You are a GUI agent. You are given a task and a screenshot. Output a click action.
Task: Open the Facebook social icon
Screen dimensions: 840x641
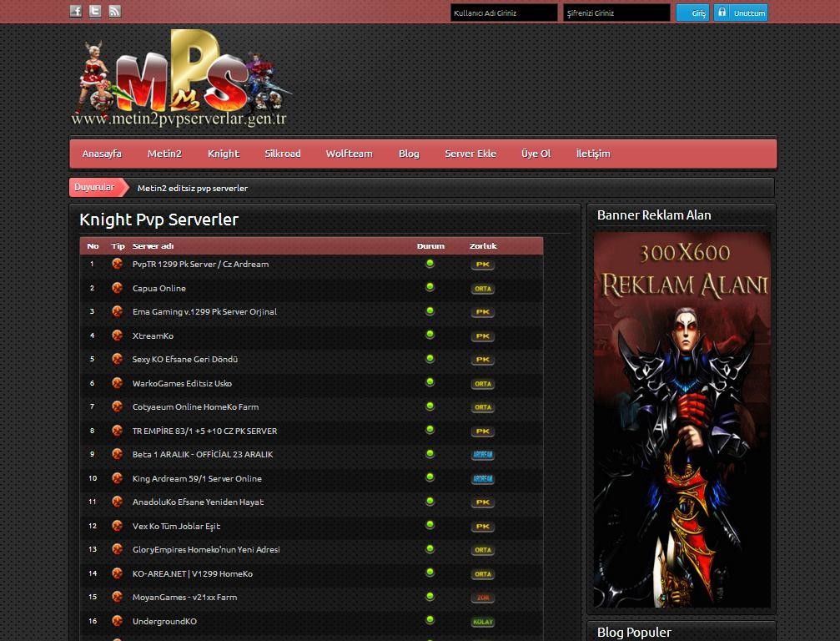[x=76, y=11]
